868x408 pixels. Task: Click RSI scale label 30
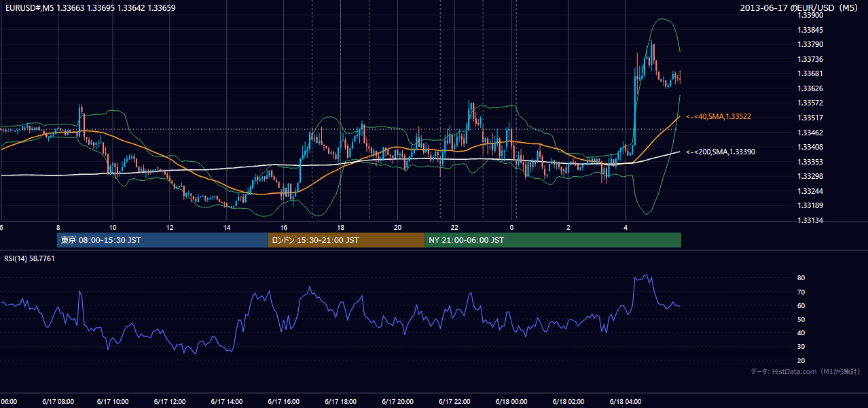pyautogui.click(x=801, y=347)
